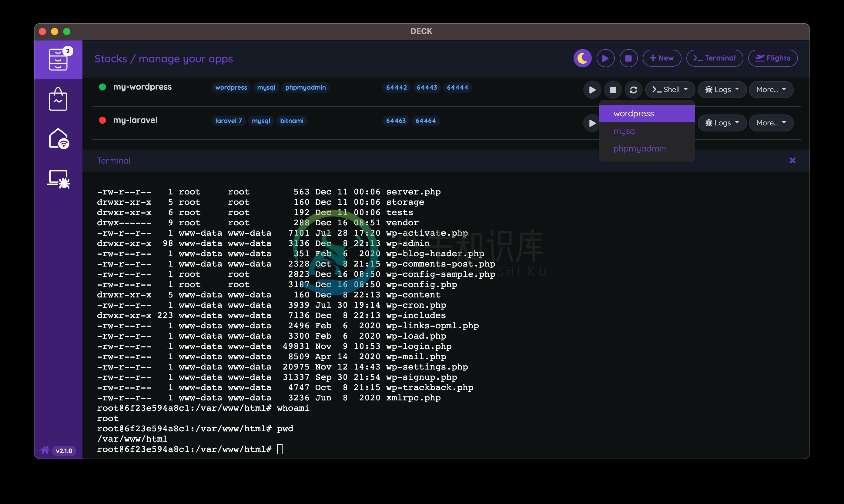
Task: Click the DECK window title
Action: coord(421,31)
